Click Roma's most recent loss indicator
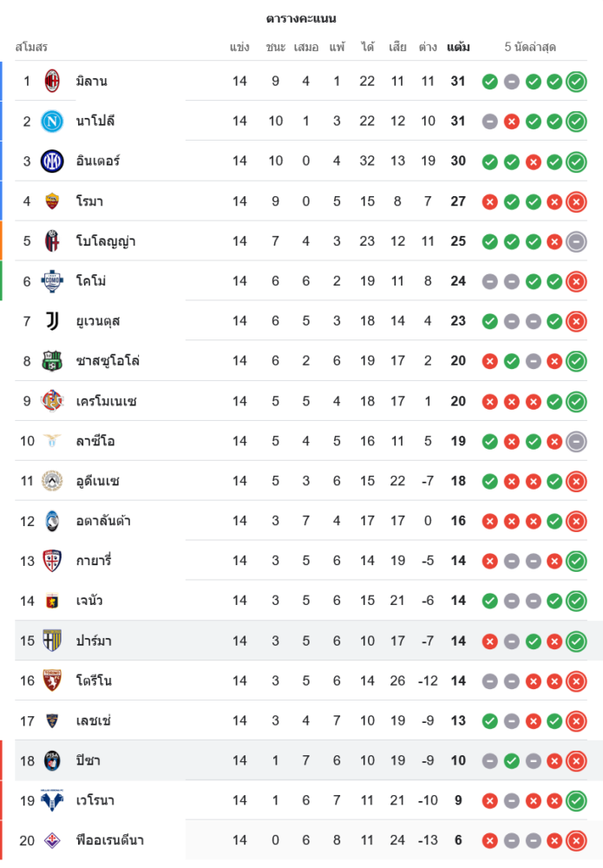Image resolution: width=603 pixels, height=868 pixels. pyautogui.click(x=576, y=201)
